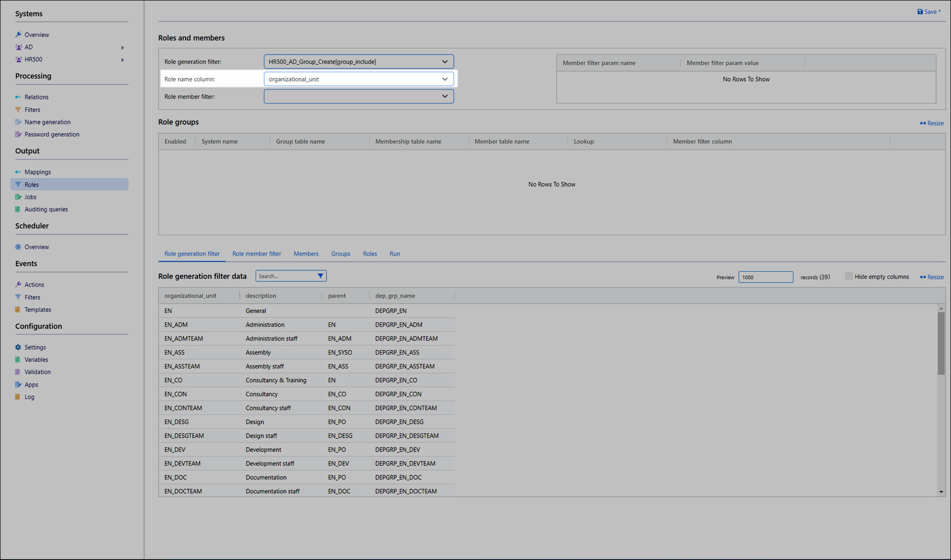This screenshot has width=951, height=560.
Task: Toggle Hide empty columns checkbox
Action: pyautogui.click(x=848, y=276)
